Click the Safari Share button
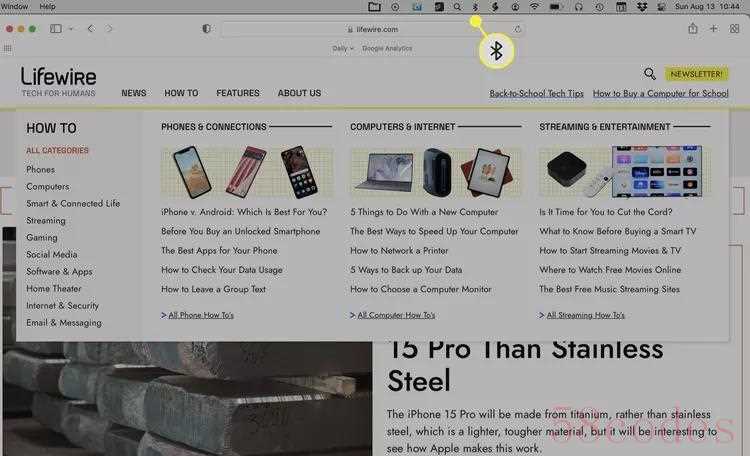 coord(693,29)
